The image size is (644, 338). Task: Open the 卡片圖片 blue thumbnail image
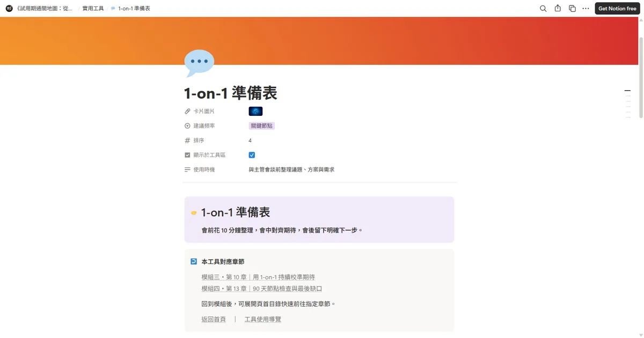255,111
